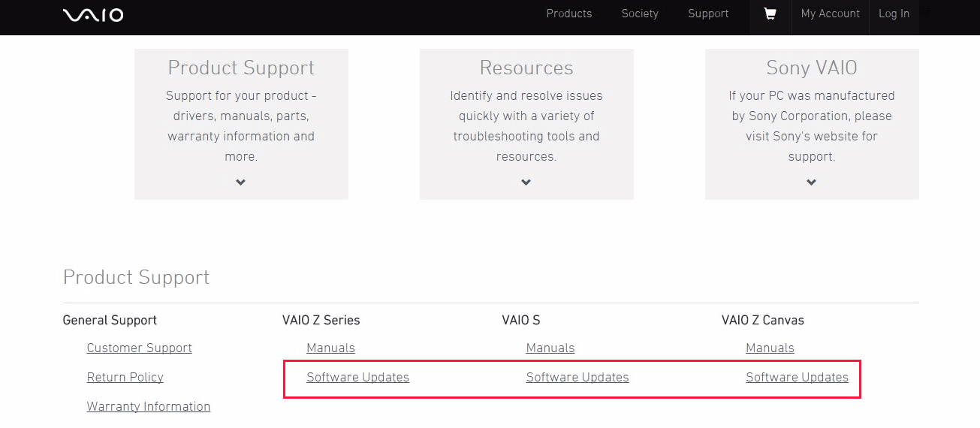Select the Resources card heading

pos(526,68)
